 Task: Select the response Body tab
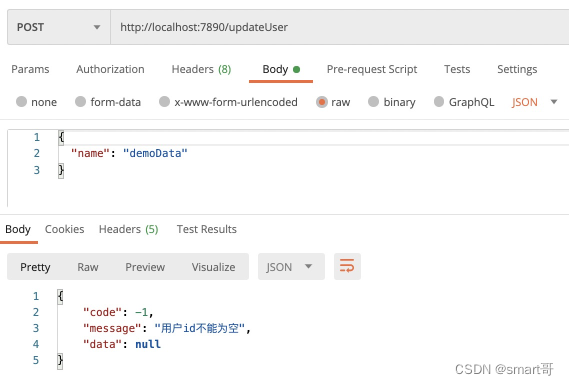click(x=18, y=229)
